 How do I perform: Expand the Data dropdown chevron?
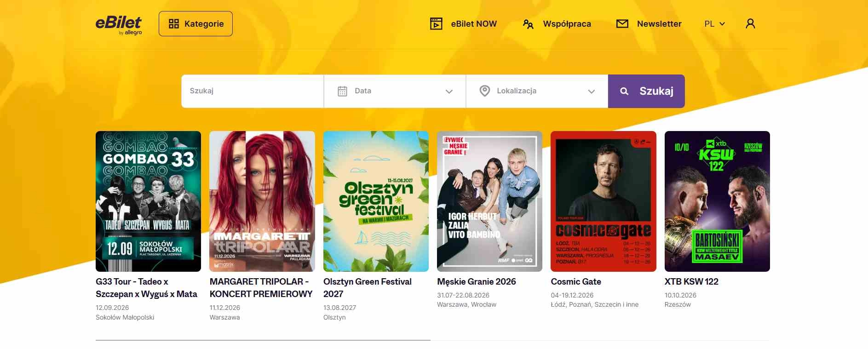tap(449, 92)
